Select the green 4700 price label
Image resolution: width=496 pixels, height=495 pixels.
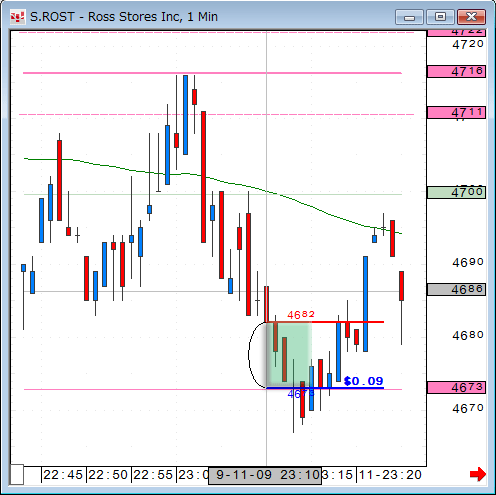tap(456, 192)
